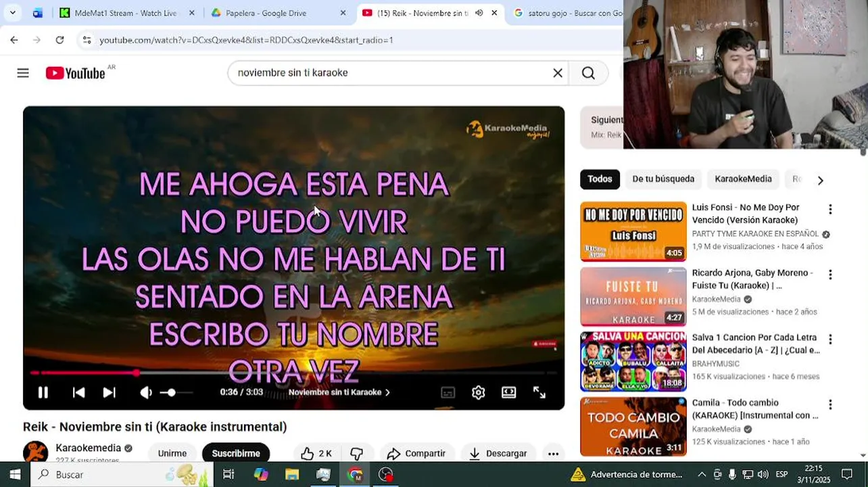Select the De tu búsqueda filter chip
Image resolution: width=868 pixels, height=487 pixels.
(x=663, y=179)
